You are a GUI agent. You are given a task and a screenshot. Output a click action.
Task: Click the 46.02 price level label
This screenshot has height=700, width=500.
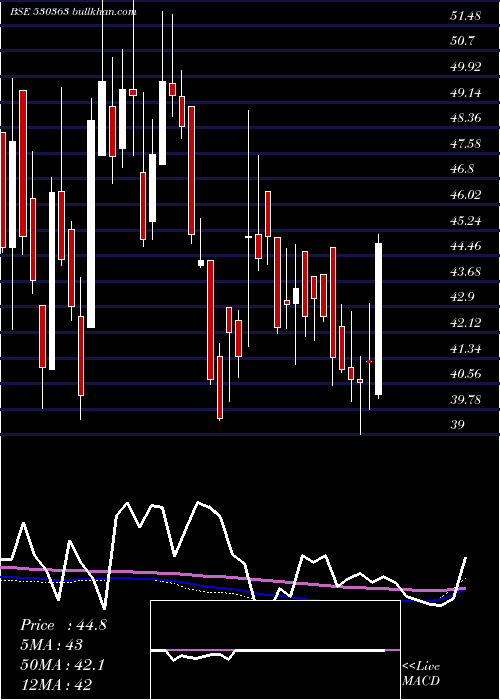(x=466, y=195)
